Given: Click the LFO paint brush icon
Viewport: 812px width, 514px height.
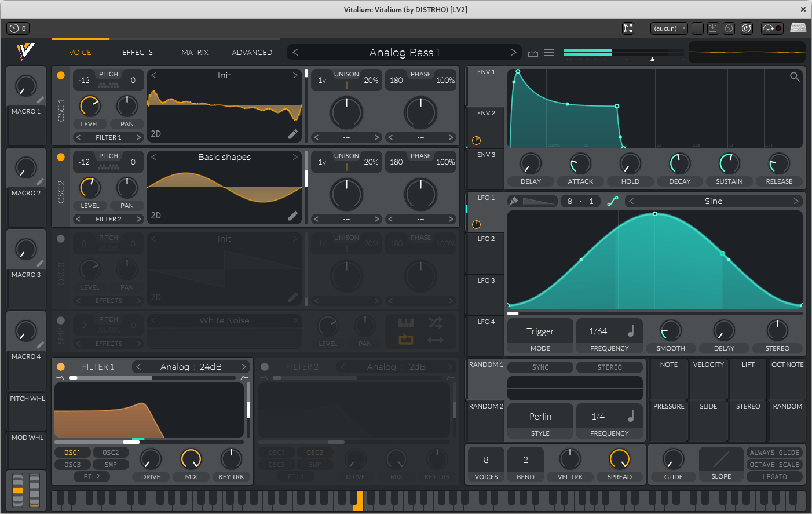Looking at the screenshot, I should pos(513,201).
